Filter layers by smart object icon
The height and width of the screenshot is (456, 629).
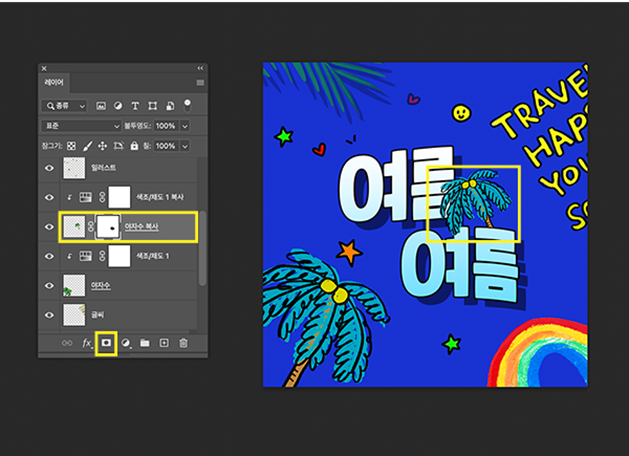(x=170, y=106)
